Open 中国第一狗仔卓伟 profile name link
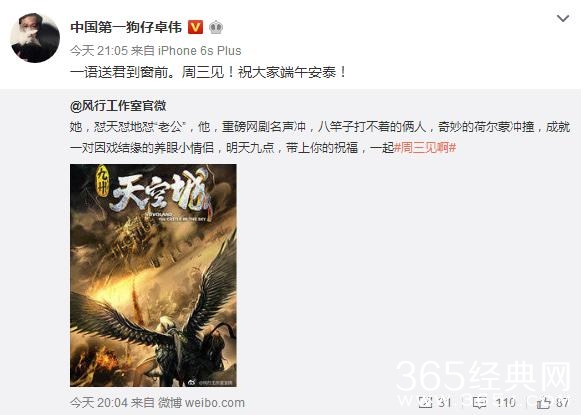581x415 pixels. click(126, 27)
